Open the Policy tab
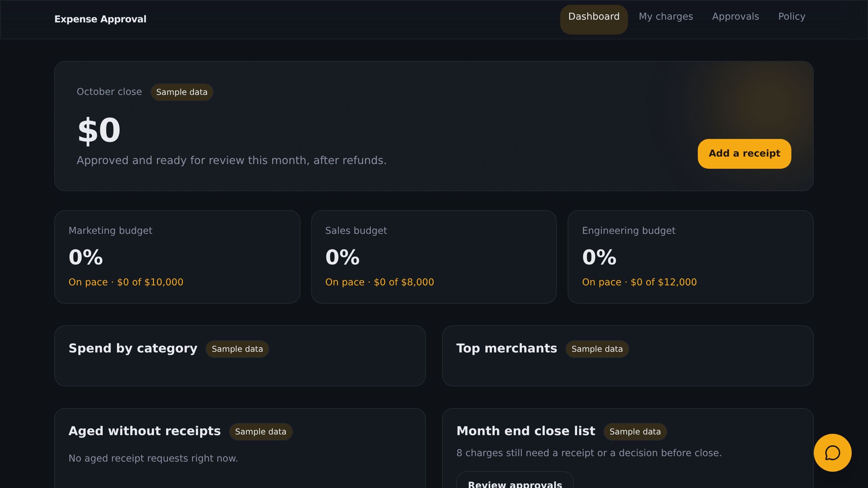The width and height of the screenshot is (868, 488). [x=792, y=17]
